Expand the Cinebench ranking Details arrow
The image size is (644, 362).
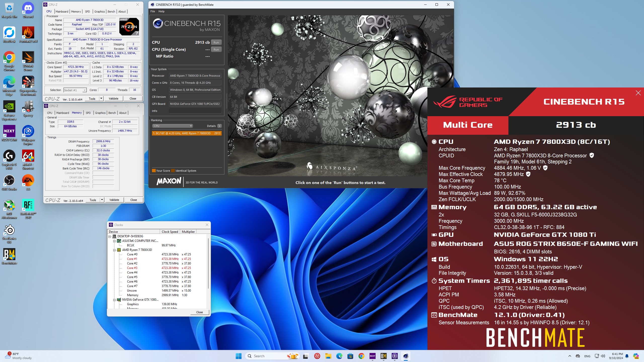point(219,126)
